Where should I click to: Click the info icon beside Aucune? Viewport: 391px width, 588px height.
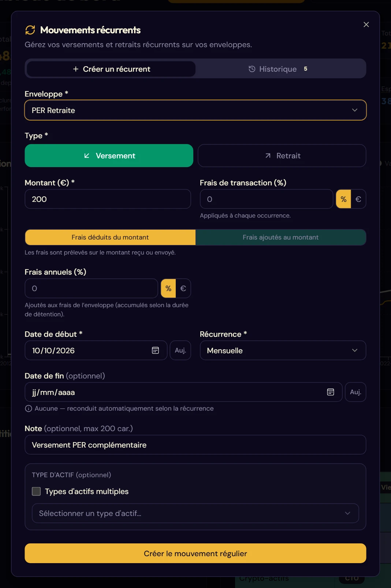[x=28, y=408]
